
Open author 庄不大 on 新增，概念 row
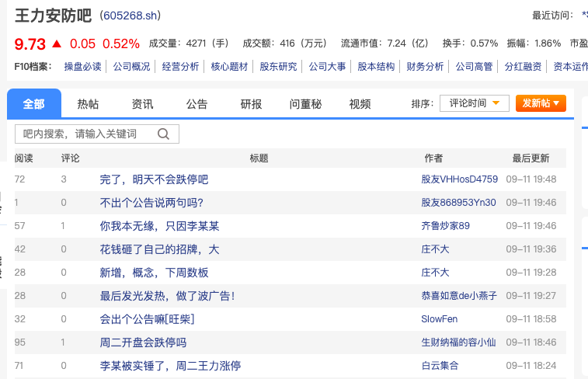pyautogui.click(x=435, y=272)
